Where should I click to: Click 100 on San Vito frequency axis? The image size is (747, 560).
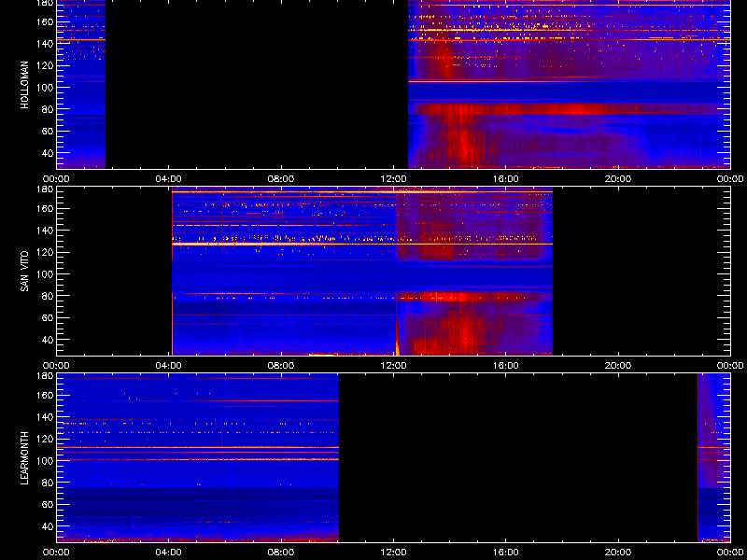(x=44, y=274)
